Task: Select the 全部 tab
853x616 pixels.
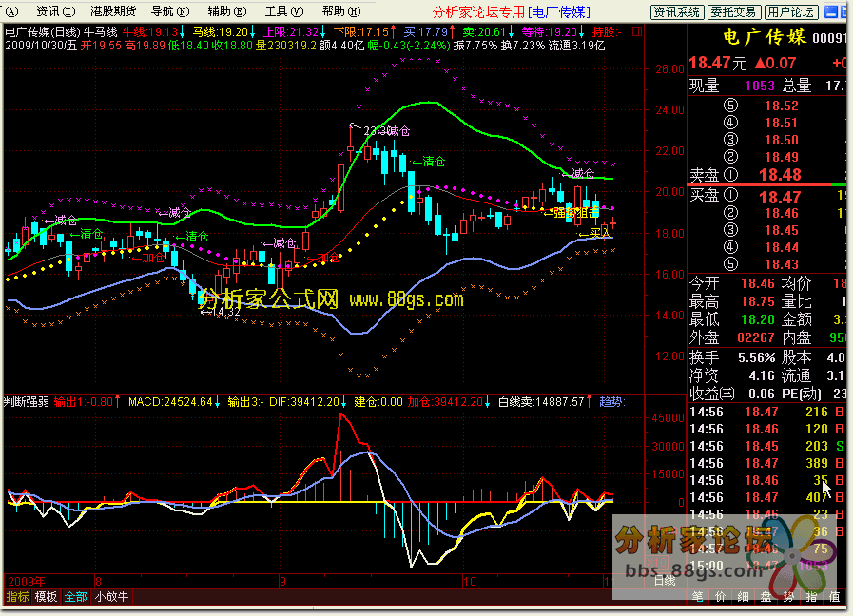Action: click(x=76, y=596)
